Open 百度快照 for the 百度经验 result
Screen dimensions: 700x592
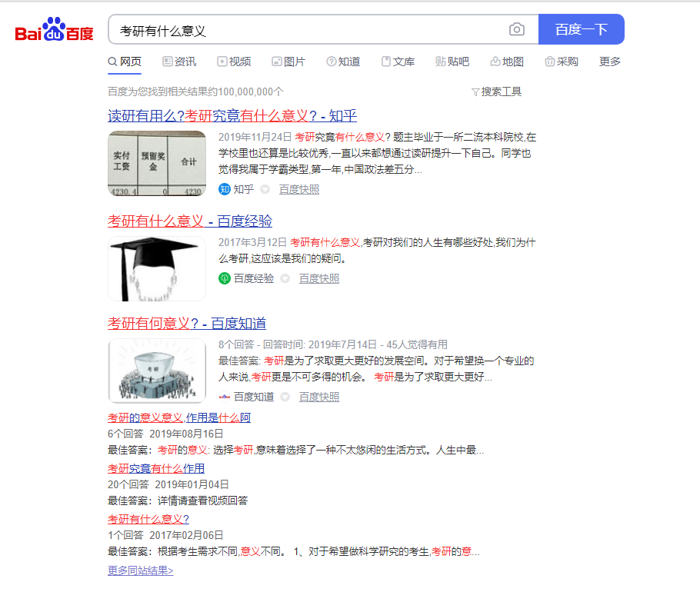point(319,279)
